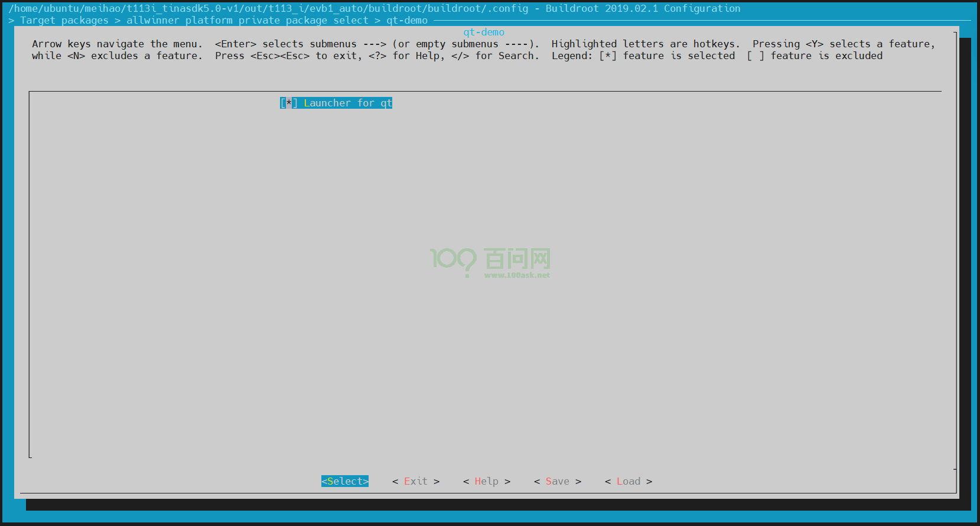Select allwinner platform private package select breadcrumb
The height and width of the screenshot is (526, 980).
click(247, 21)
